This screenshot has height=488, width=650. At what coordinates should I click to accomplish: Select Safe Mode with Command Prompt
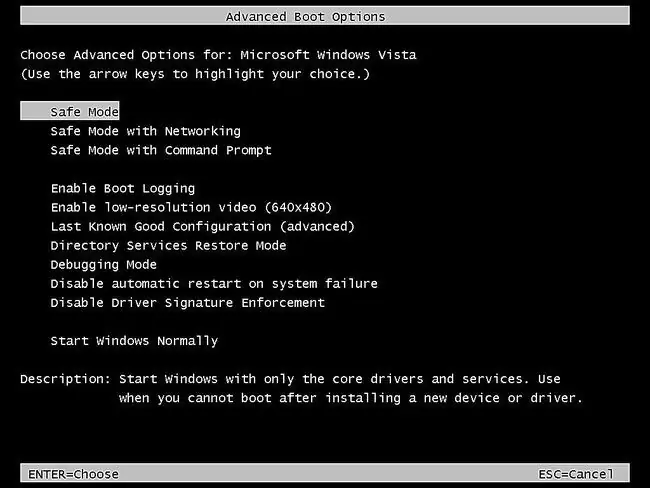(x=161, y=150)
